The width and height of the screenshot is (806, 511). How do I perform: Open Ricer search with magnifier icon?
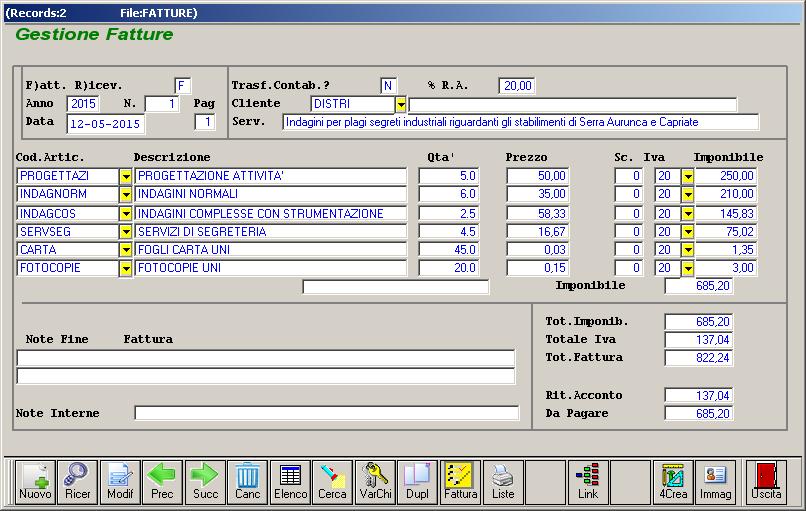78,482
